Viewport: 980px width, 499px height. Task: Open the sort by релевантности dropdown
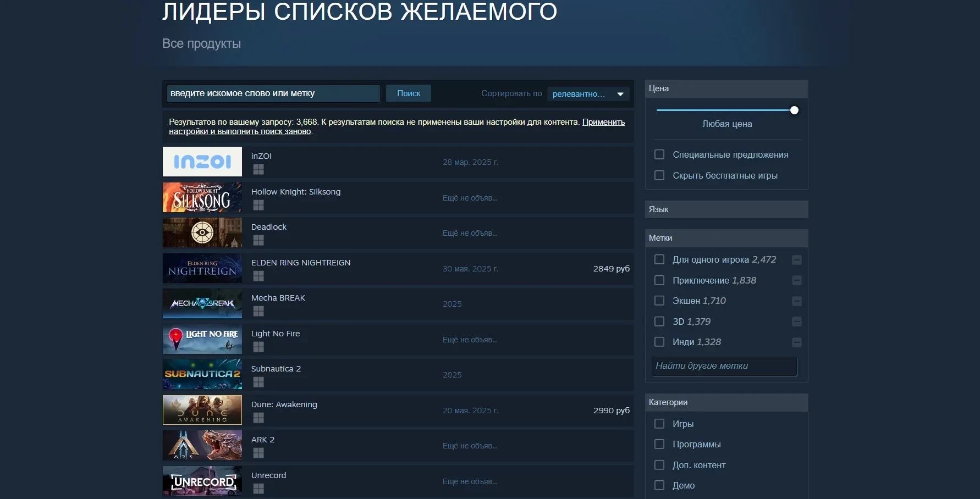click(588, 94)
